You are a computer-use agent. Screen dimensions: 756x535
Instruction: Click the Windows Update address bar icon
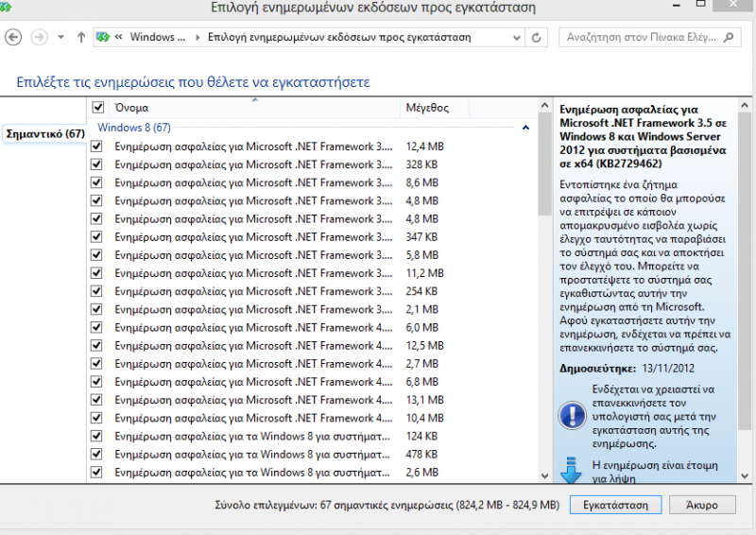[103, 37]
